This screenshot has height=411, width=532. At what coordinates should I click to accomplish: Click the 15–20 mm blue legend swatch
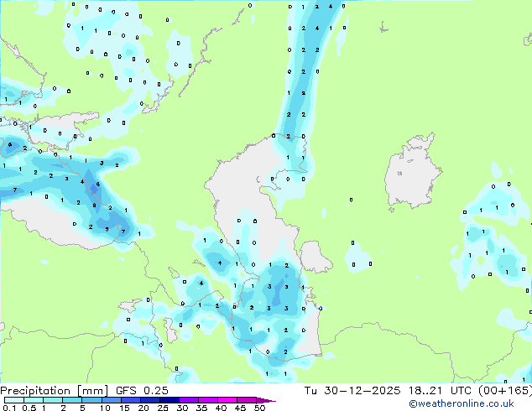[130, 400]
